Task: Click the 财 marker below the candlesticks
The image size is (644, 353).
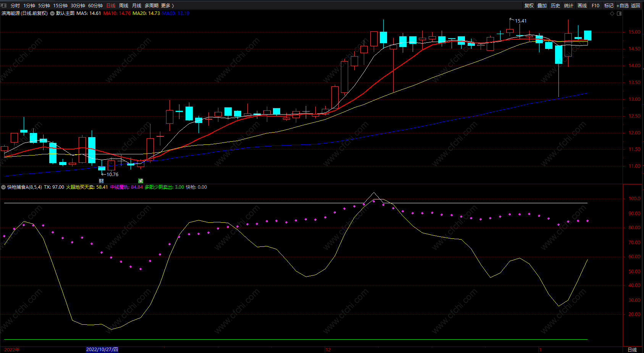Action: click(x=101, y=181)
